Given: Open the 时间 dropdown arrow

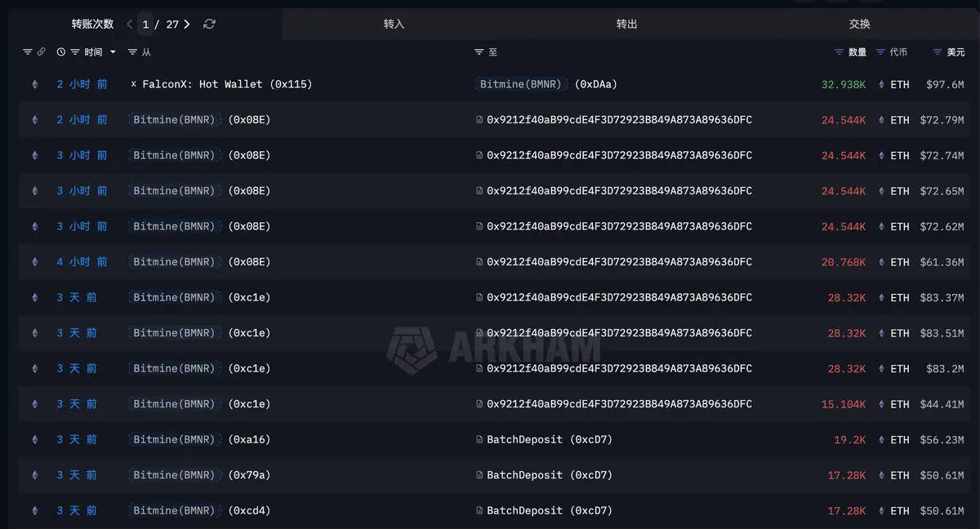Looking at the screenshot, I should [x=113, y=52].
